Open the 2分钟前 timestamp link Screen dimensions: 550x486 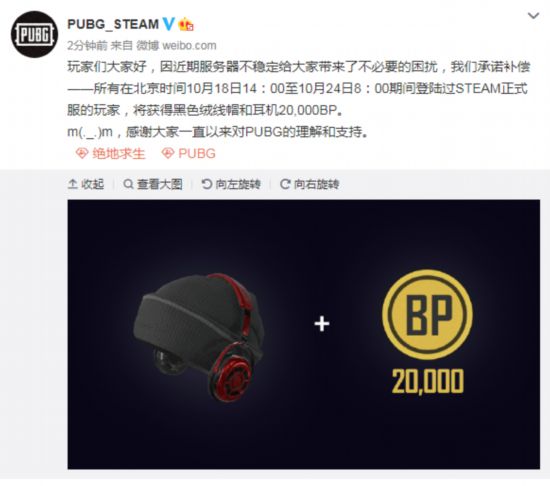pos(87,45)
